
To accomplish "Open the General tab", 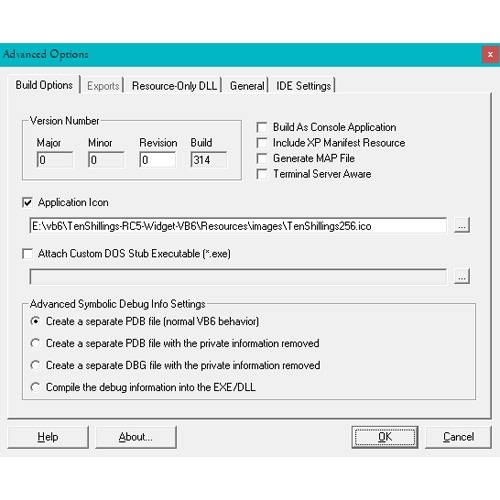I will pyautogui.click(x=247, y=86).
